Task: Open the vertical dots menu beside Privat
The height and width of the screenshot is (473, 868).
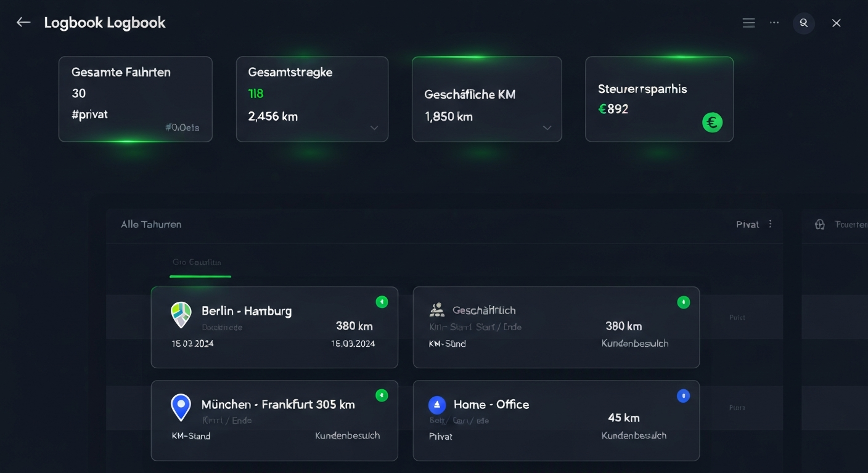Action: (x=770, y=224)
